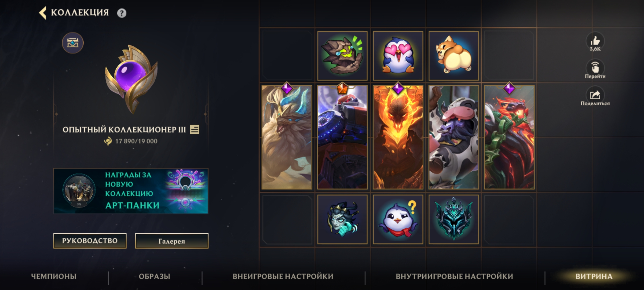This screenshot has height=290, width=644.
Task: Click the Галерея button
Action: [172, 241]
